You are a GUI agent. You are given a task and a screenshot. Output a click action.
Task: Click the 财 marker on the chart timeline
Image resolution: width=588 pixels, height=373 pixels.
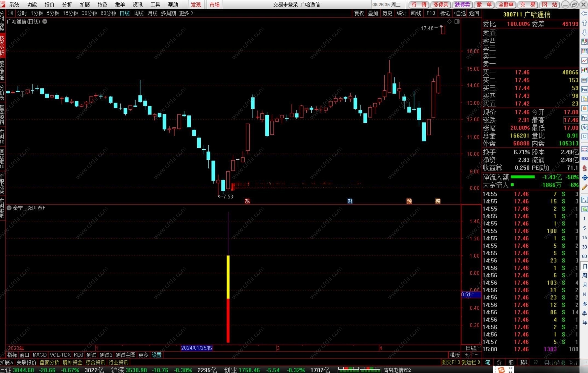point(350,201)
